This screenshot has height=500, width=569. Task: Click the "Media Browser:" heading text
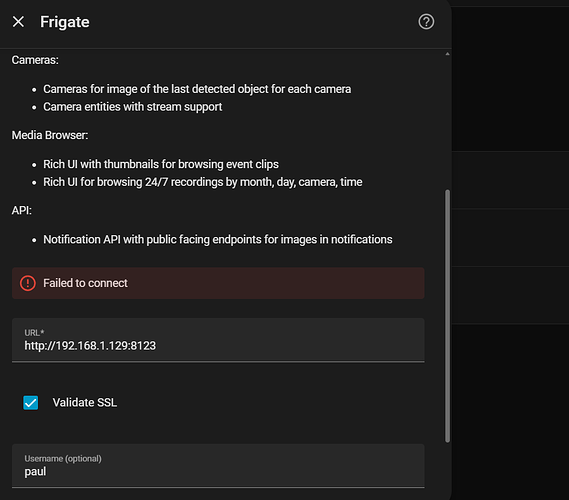pyautogui.click(x=50, y=135)
